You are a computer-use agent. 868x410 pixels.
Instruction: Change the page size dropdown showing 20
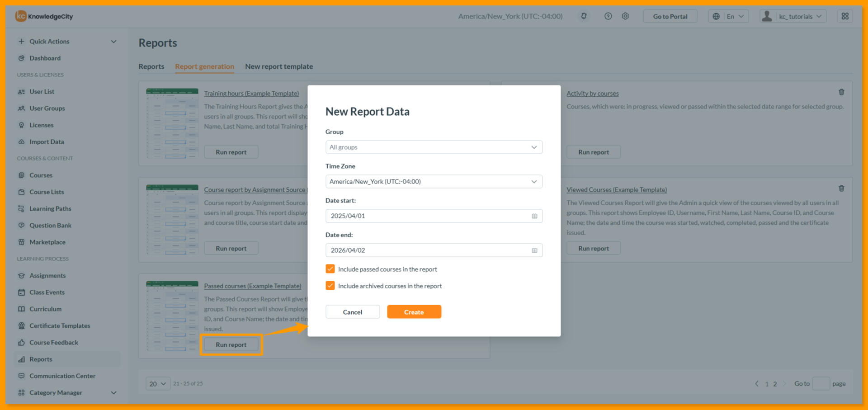tap(158, 384)
